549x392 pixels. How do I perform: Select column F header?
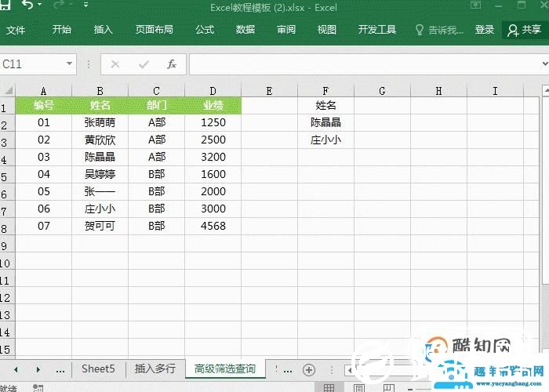(325, 91)
